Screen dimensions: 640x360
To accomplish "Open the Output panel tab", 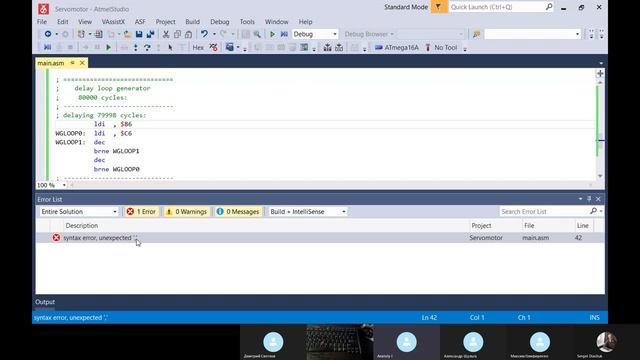I will tap(45, 302).
